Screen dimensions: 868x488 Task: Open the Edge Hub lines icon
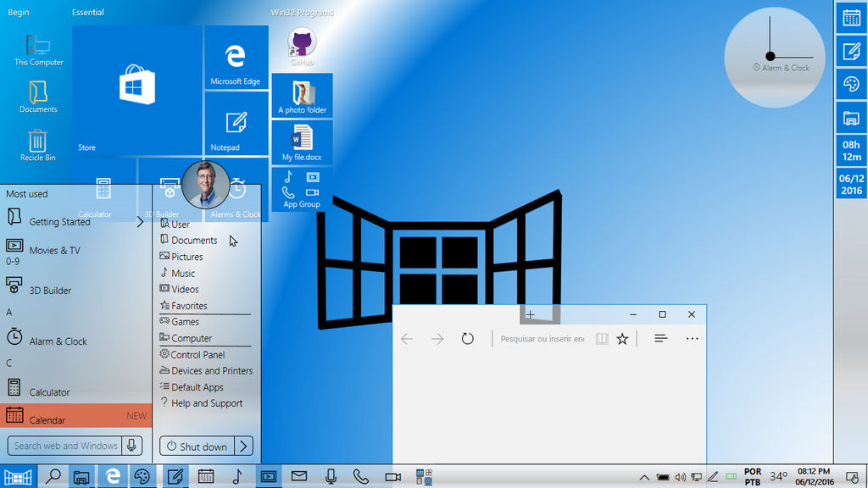[x=660, y=339]
